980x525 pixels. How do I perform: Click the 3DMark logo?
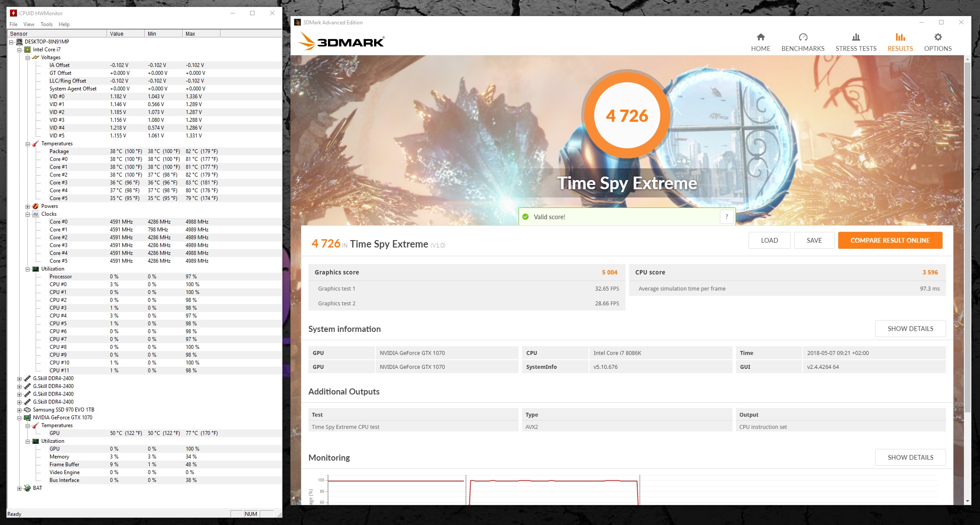coord(341,42)
